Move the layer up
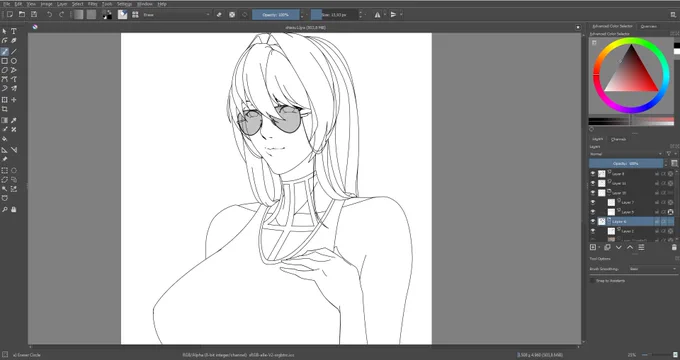 point(630,247)
